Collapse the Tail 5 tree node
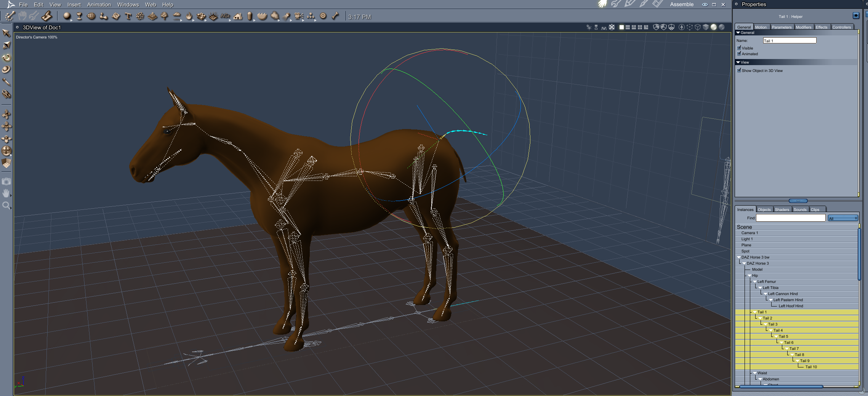Viewport: 868px width, 396px height. [776, 337]
